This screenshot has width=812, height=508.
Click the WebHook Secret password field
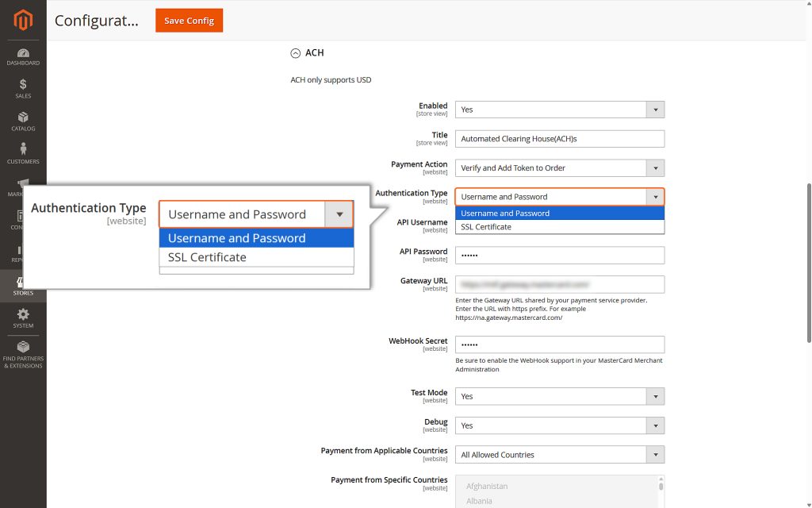point(559,344)
